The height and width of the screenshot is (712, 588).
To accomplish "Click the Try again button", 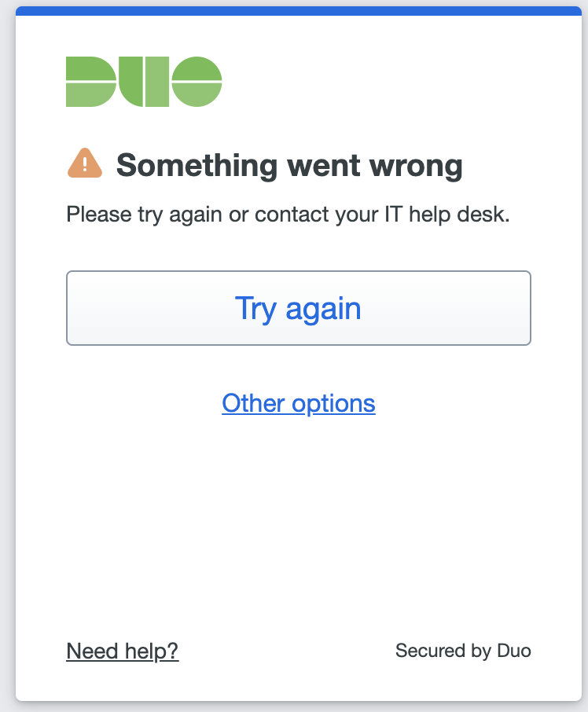I will pyautogui.click(x=299, y=308).
